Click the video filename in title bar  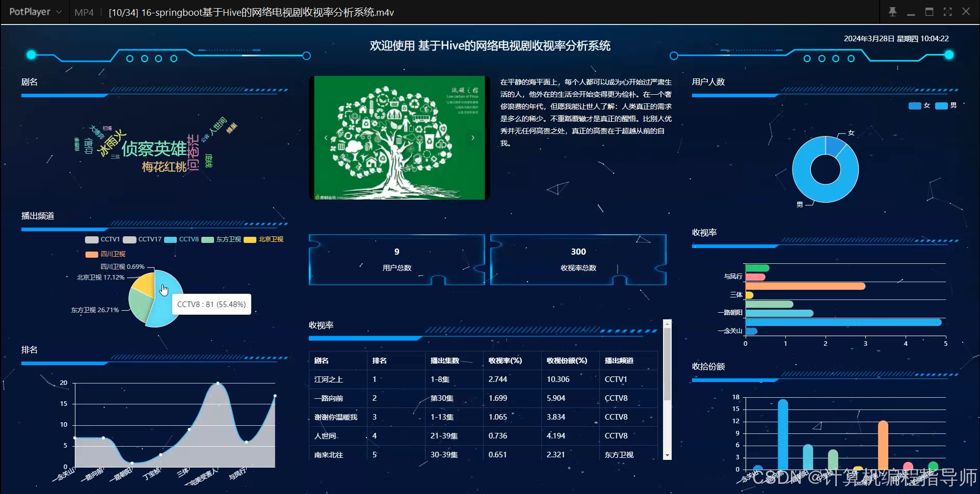[251, 12]
